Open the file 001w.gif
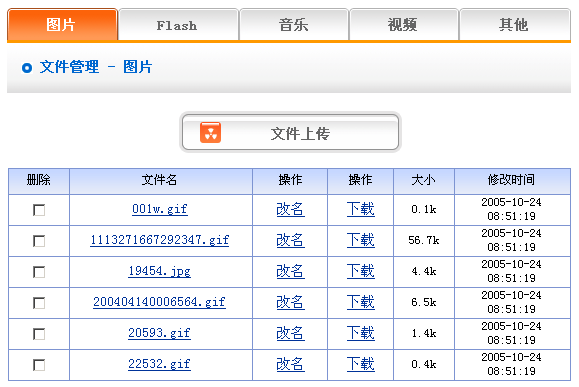 [x=160, y=209]
